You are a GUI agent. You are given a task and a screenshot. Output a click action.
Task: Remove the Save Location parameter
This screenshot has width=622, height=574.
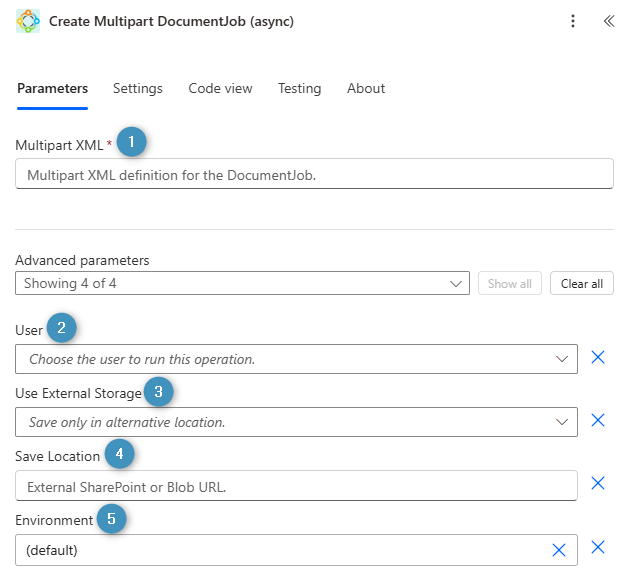(x=598, y=484)
